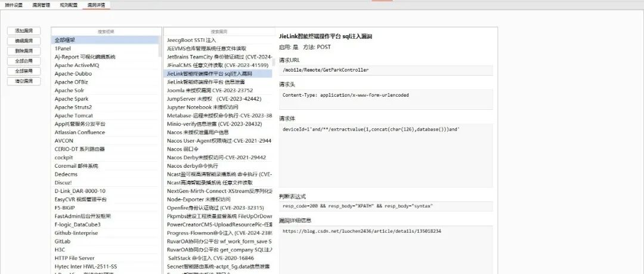This screenshot has width=644, height=274.
Task: Choose Apache ActiveMQ in the framework list
Action: pyautogui.click(x=105, y=65)
